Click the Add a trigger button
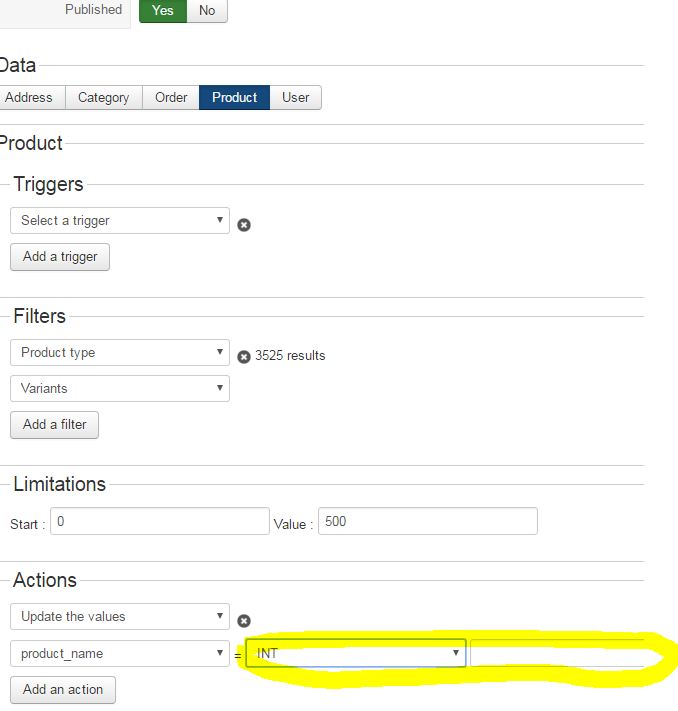The height and width of the screenshot is (711, 678). pyautogui.click(x=60, y=257)
